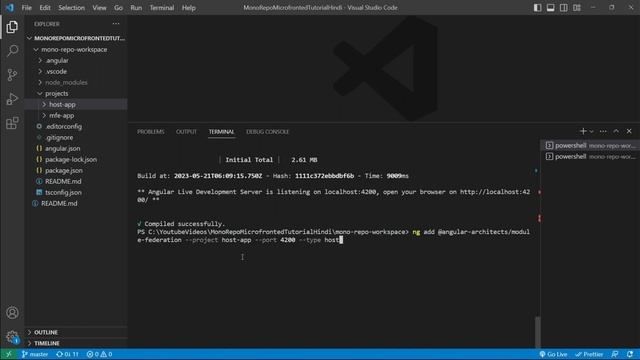640x360 pixels.
Task: Open the .editorconfig file
Action: [76, 127]
